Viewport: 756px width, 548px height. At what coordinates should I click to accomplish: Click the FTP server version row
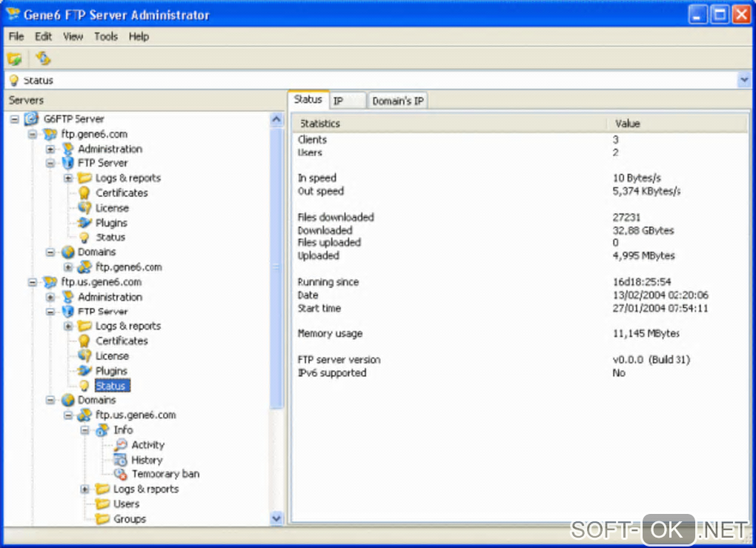point(520,360)
